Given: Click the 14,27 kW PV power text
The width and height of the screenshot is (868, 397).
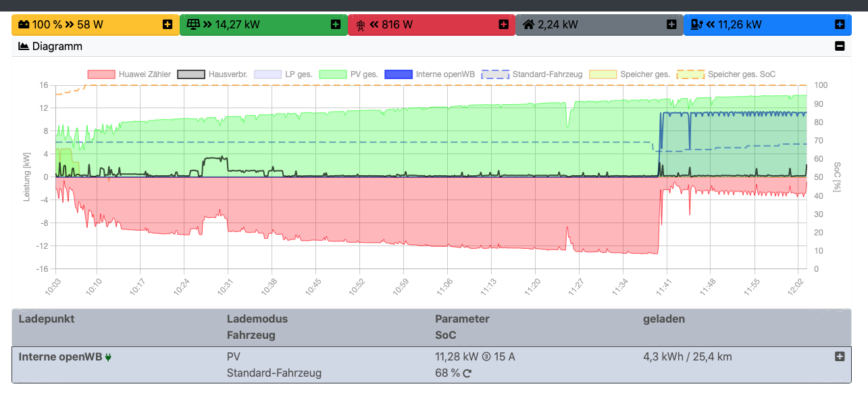Looking at the screenshot, I should [237, 24].
